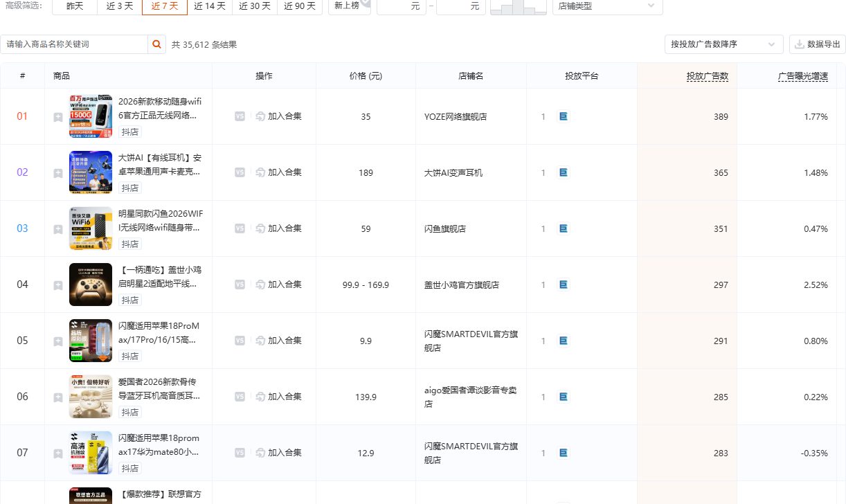Open the 盖世小鸡 gamepad thumbnail
The width and height of the screenshot is (846, 504).
pos(91,285)
